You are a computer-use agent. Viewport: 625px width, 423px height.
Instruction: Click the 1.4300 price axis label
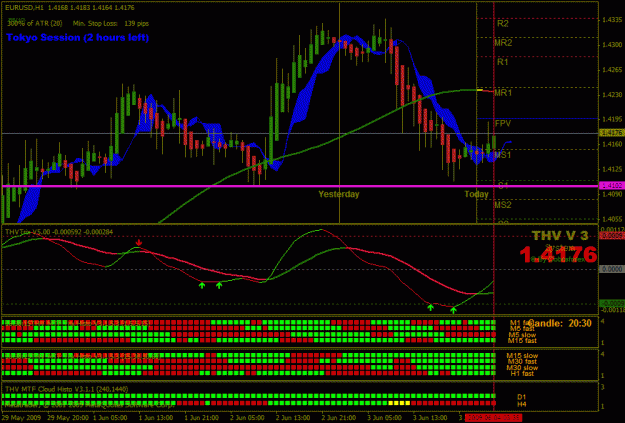click(x=612, y=45)
